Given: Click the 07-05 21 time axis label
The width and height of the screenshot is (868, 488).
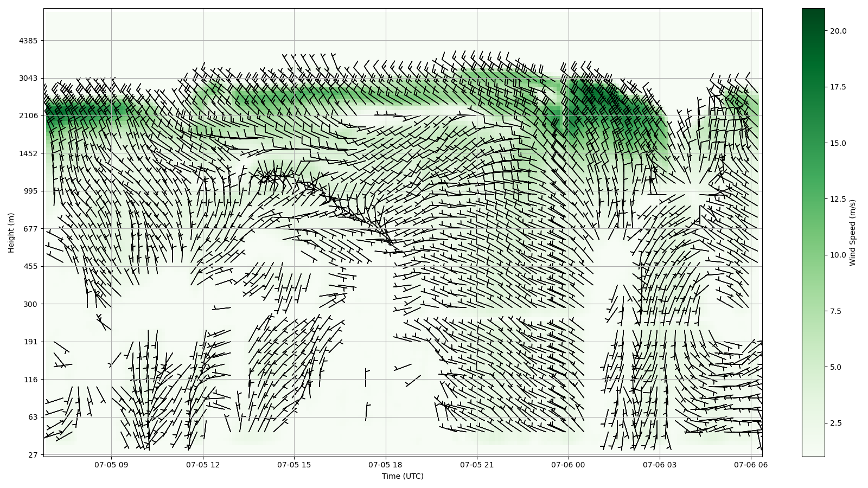Looking at the screenshot, I should pos(477,465).
